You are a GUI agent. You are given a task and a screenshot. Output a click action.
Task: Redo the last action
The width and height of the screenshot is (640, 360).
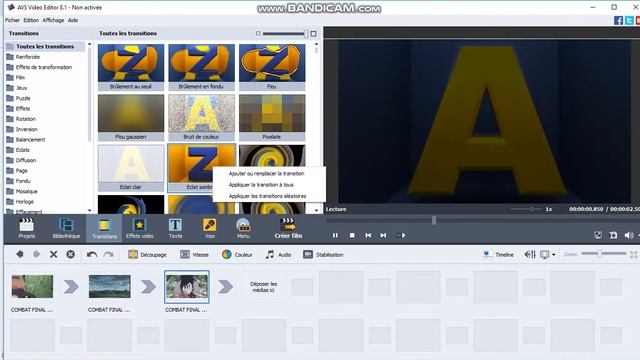pos(108,254)
